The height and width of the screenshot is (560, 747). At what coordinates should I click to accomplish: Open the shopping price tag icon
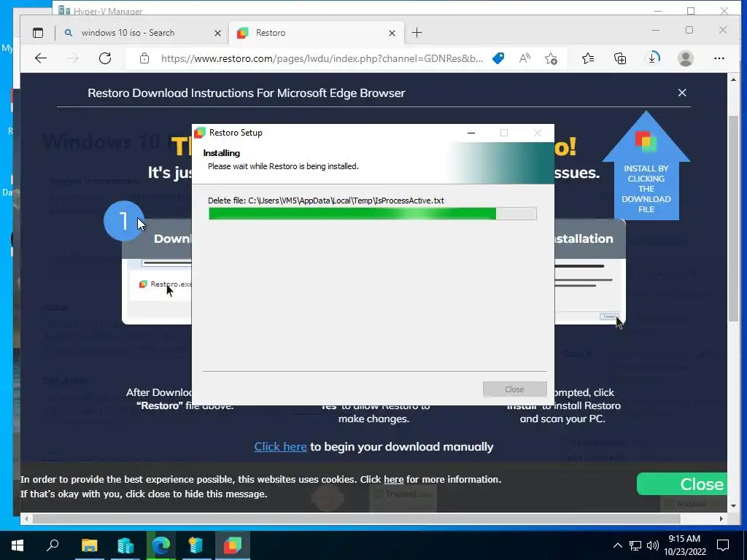[x=498, y=58]
